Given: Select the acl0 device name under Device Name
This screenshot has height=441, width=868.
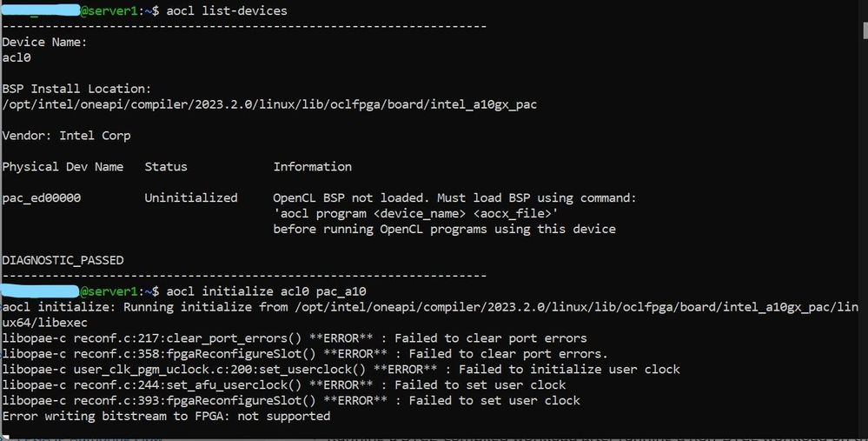Looking at the screenshot, I should click(17, 57).
